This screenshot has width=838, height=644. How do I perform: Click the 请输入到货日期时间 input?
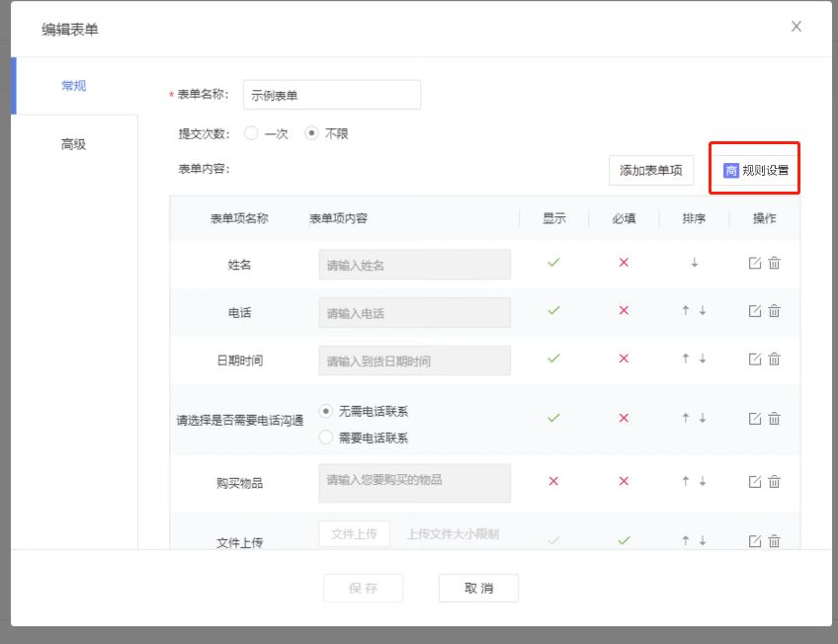(x=414, y=361)
